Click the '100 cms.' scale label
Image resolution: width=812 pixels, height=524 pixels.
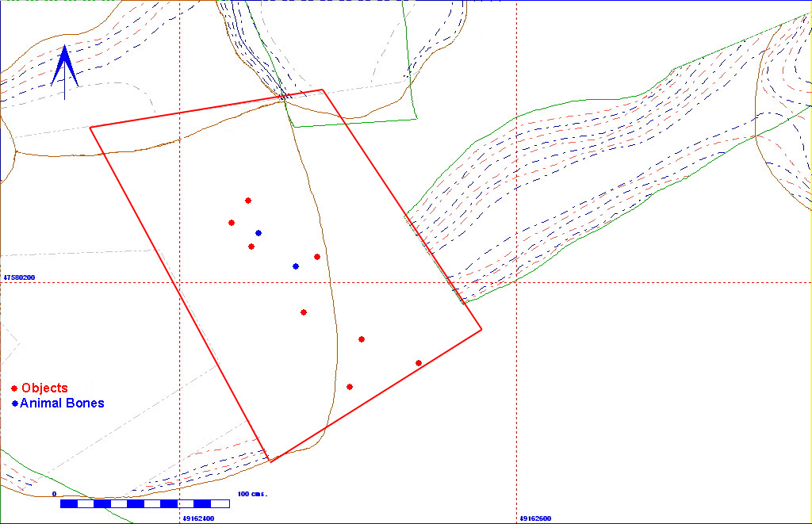click(x=253, y=495)
